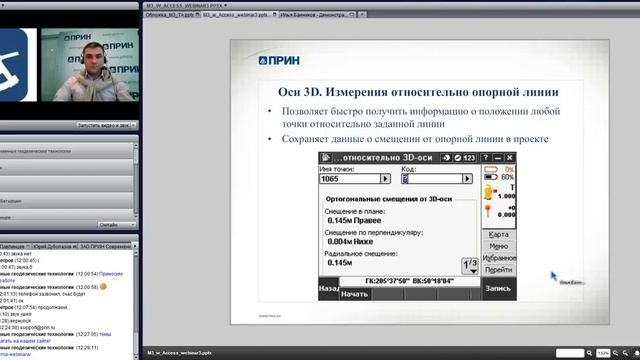Click the Запись button
Image resolution: width=640 pixels, height=360 pixels.
click(498, 289)
